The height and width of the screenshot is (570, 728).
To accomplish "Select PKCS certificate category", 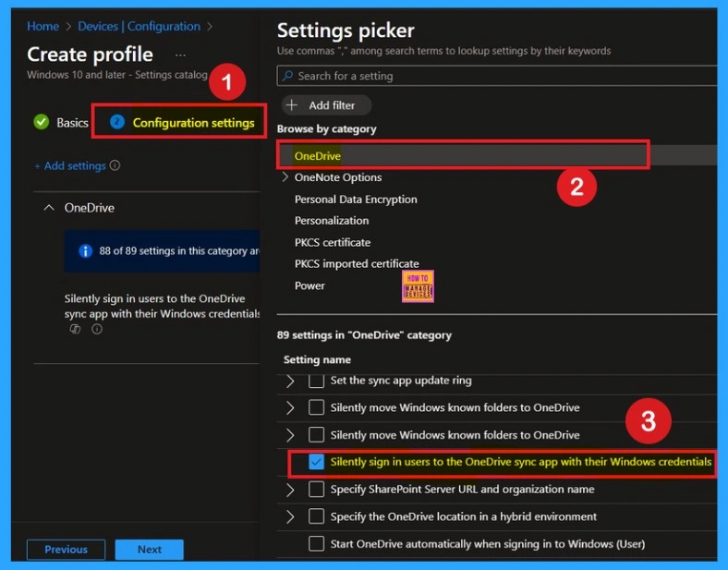I will (x=333, y=242).
